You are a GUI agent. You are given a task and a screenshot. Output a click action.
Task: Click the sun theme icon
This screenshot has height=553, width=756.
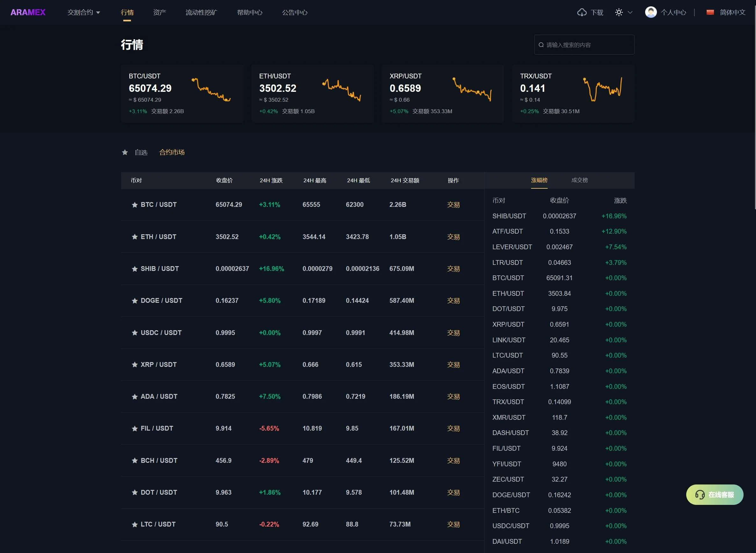click(x=618, y=12)
